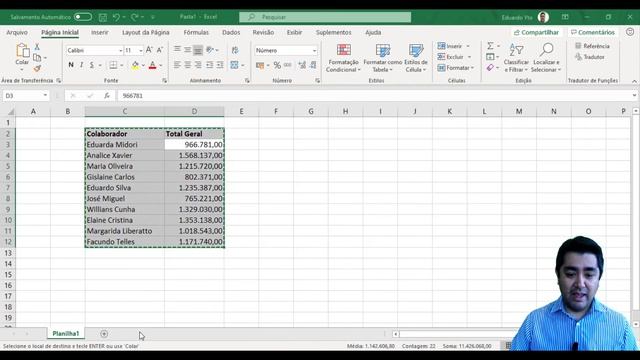Viewport: 640px width, 360px height.
Task: Click the Tradutor icon
Action: (x=589, y=57)
